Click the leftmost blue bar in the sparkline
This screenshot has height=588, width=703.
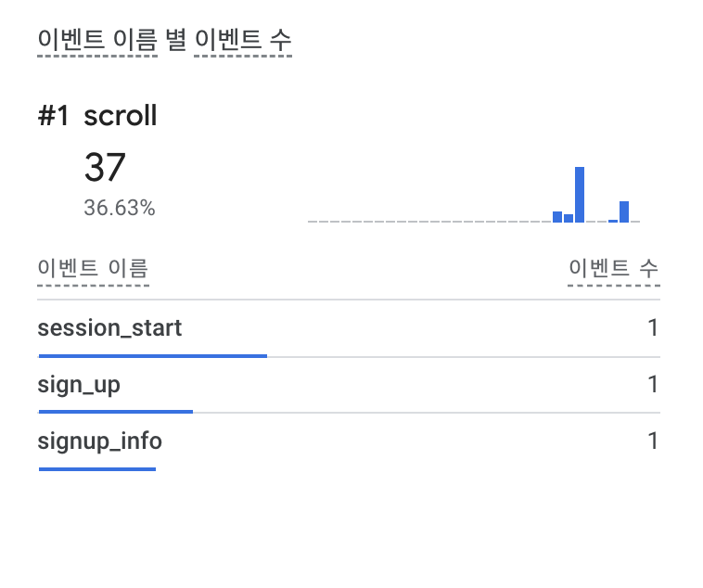[x=557, y=217]
